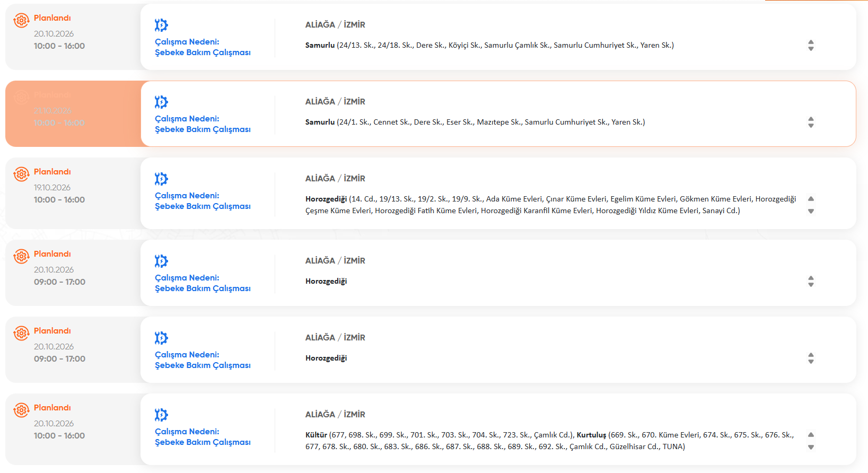This screenshot has width=868, height=473.
Task: Click the "Sanayi Cd." street text
Action: [720, 211]
